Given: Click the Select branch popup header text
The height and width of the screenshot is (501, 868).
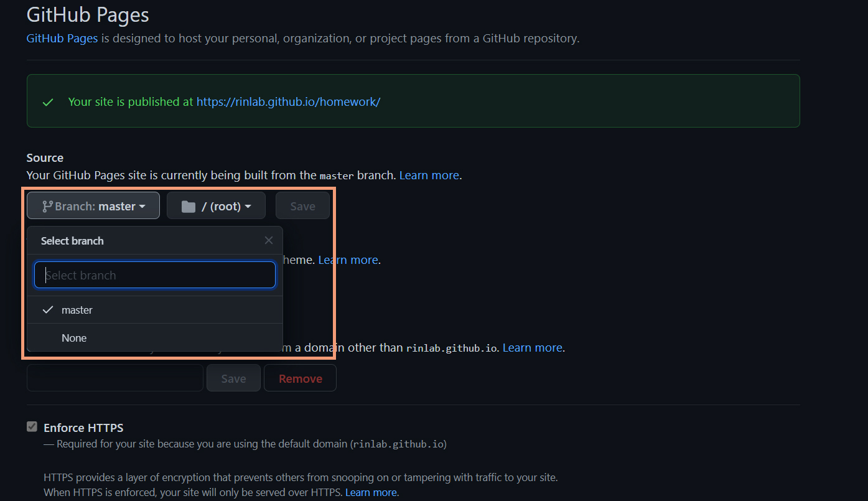Looking at the screenshot, I should click(x=72, y=241).
